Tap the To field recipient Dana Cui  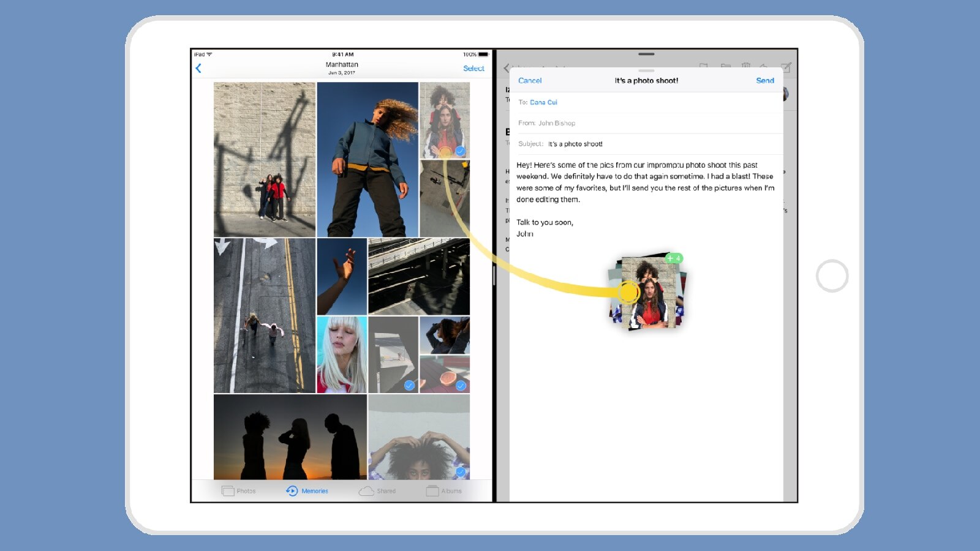(x=543, y=102)
